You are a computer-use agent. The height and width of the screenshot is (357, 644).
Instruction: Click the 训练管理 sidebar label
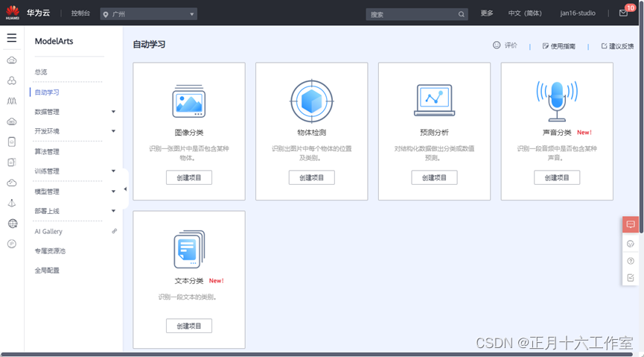47,171
